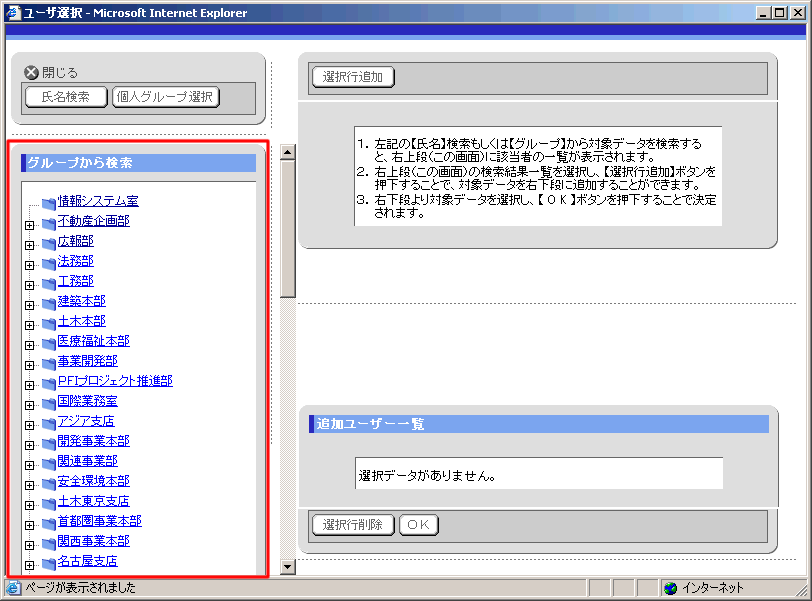
Task: Click the folder icon beside 法務部
Action: (x=49, y=263)
